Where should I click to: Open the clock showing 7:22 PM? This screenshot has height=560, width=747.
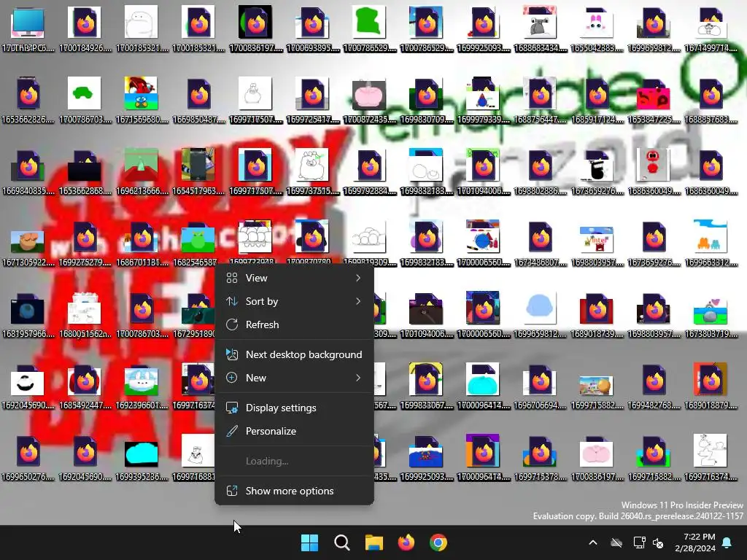[695, 542]
